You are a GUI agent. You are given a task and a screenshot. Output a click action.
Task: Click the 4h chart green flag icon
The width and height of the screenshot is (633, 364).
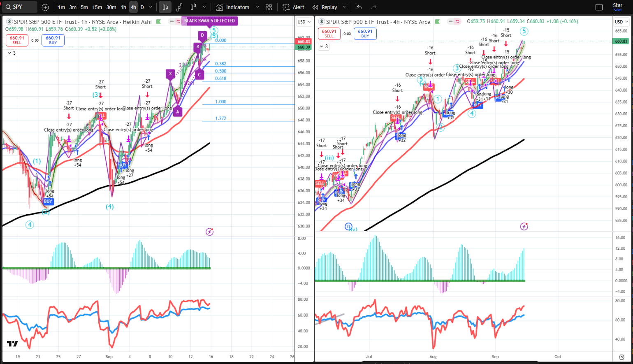(x=437, y=22)
